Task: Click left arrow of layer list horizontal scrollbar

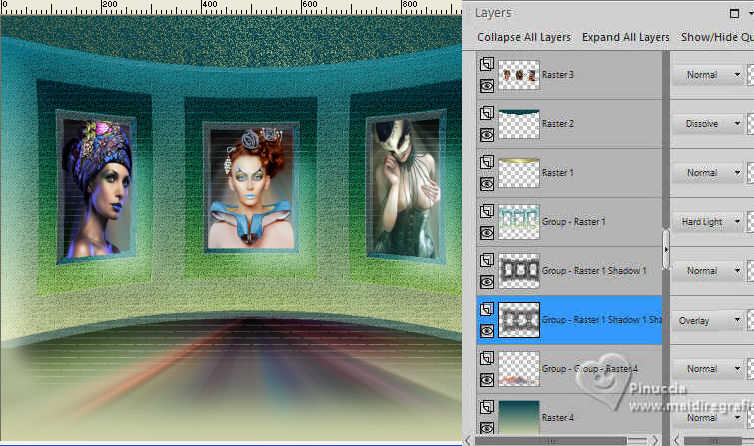Action: 469,440
